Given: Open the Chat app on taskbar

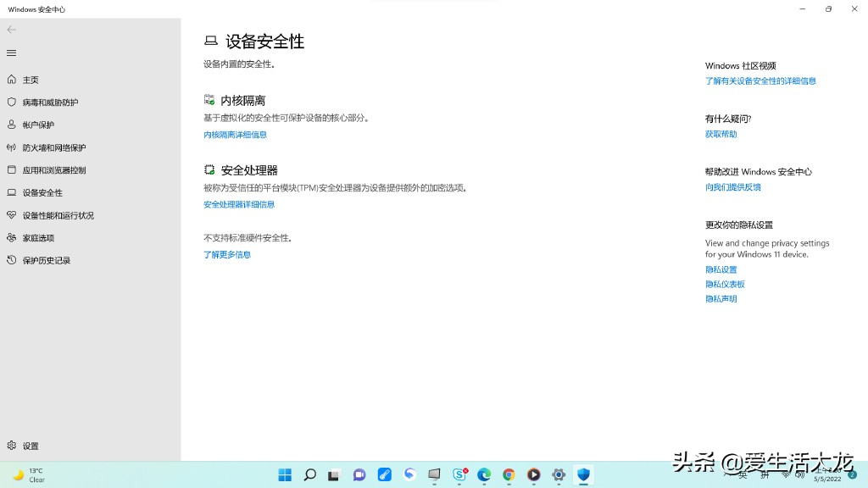Looking at the screenshot, I should (359, 474).
